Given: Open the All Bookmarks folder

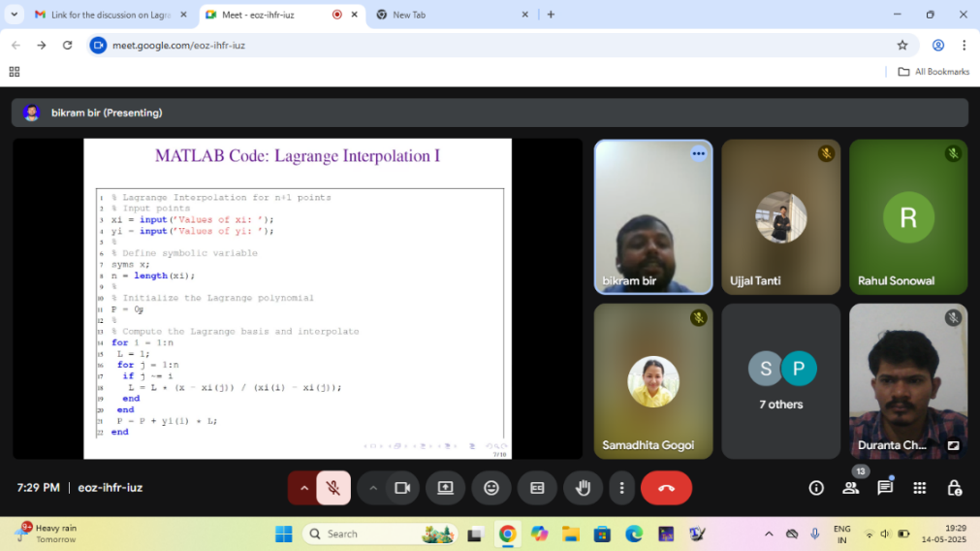Looking at the screenshot, I should [x=933, y=72].
